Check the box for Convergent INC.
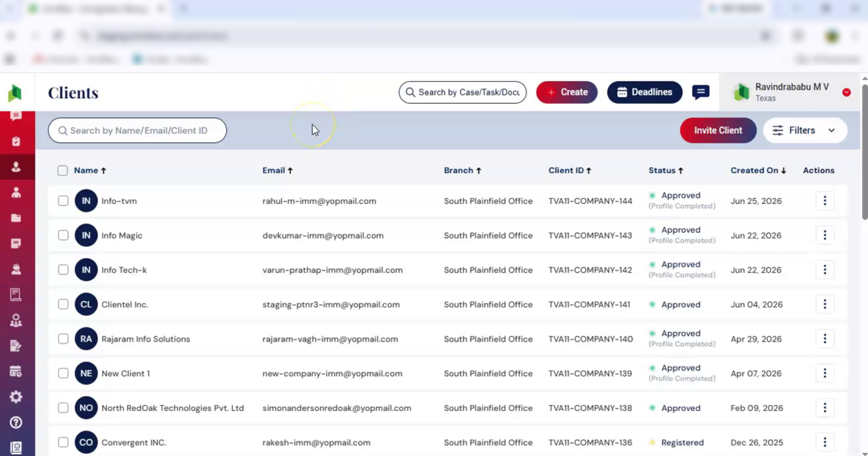Image resolution: width=868 pixels, height=456 pixels. click(63, 442)
